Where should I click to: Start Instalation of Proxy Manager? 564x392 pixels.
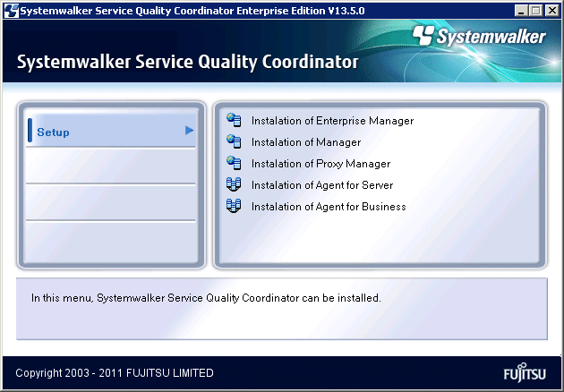(320, 164)
